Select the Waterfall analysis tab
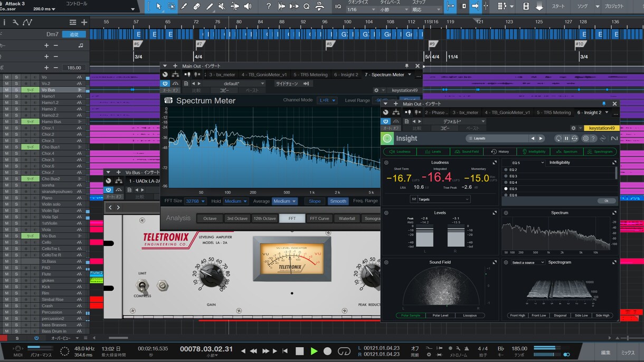The width and height of the screenshot is (644, 362). click(x=347, y=218)
